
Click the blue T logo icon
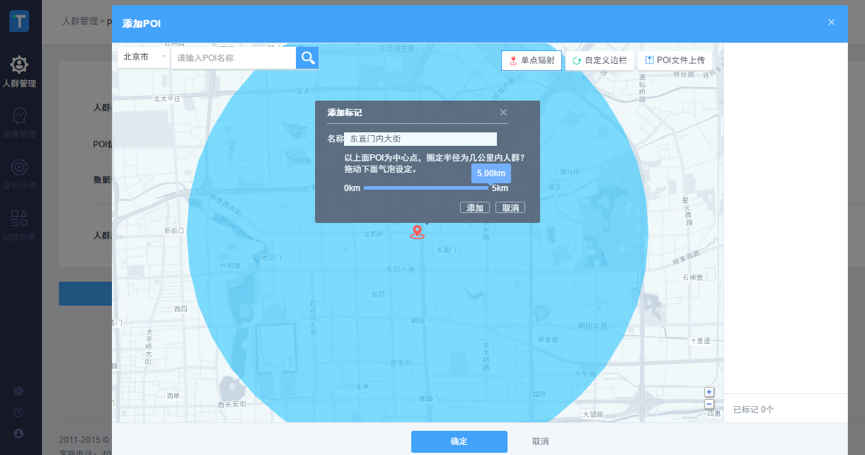coord(19,21)
